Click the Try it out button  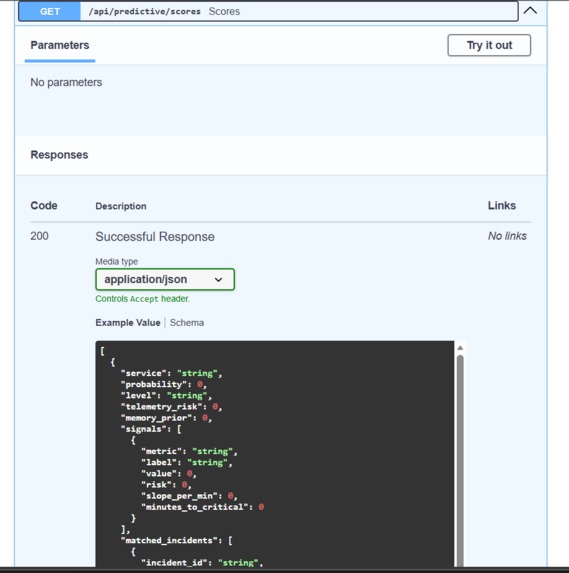coord(489,45)
